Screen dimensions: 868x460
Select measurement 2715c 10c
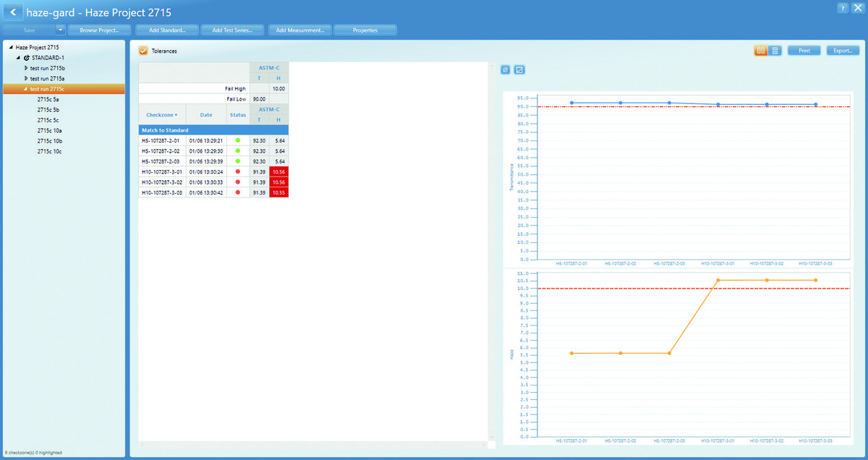click(49, 151)
